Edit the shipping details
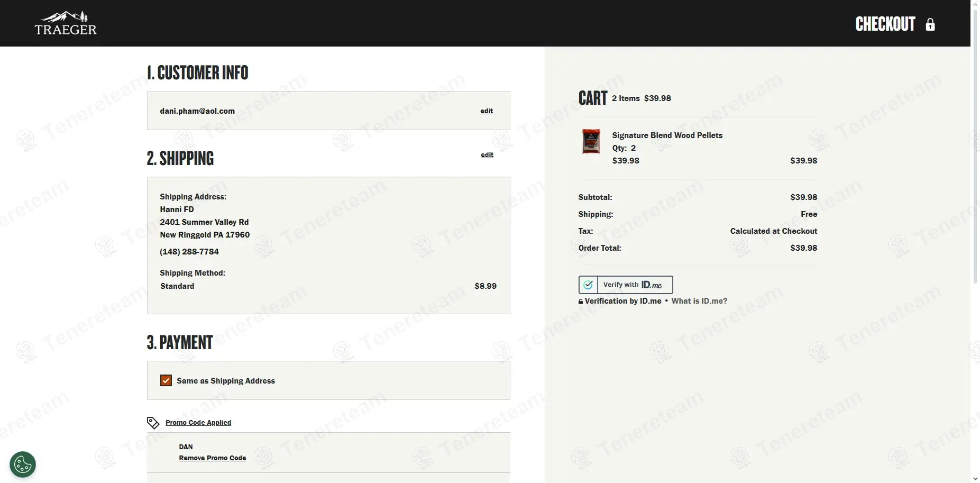Screen dimensions: 980x483 (487, 155)
